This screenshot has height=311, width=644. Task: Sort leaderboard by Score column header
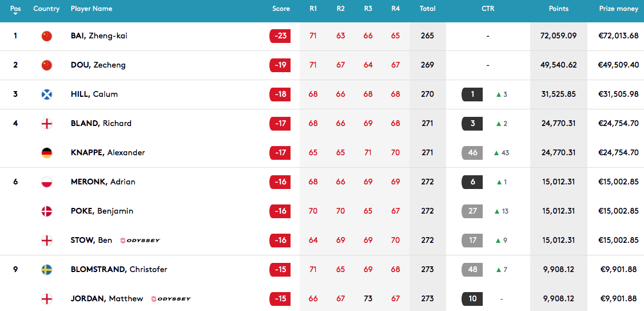[281, 9]
